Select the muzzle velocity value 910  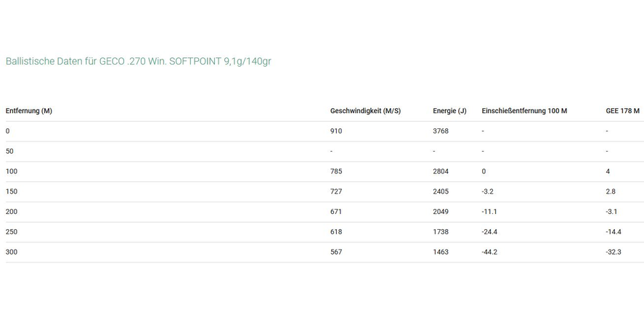(336, 131)
